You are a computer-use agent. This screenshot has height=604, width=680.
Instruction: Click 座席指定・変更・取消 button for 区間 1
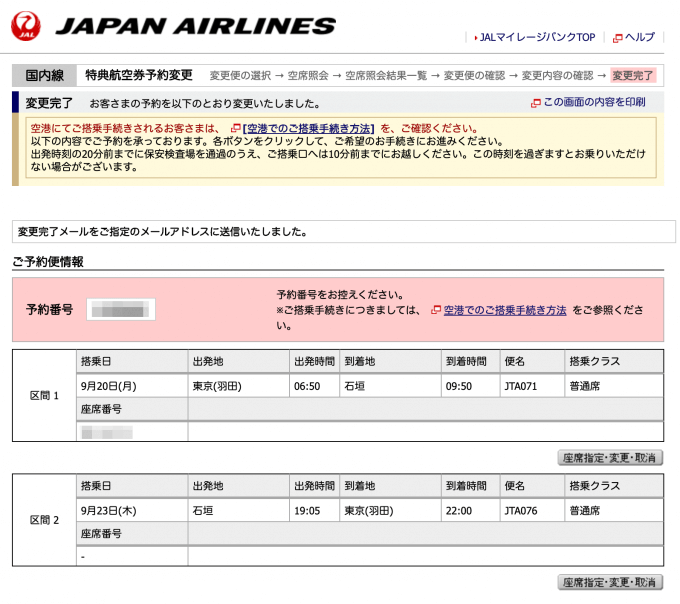tap(610, 458)
